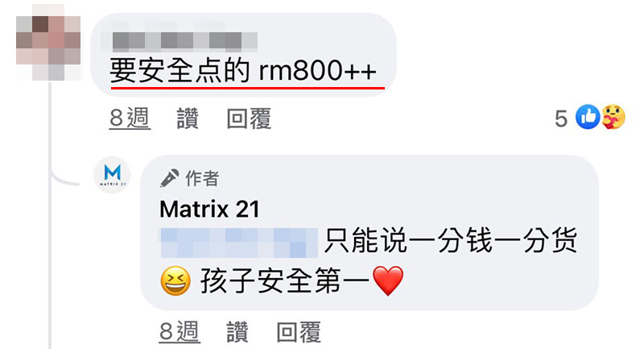Open the Matrix 21 profile avatar
644x349 pixels.
[112, 175]
